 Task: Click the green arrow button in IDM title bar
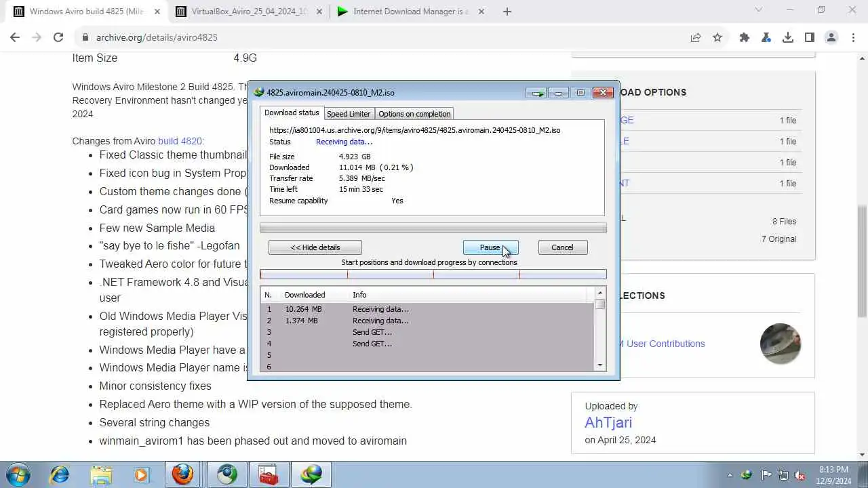point(537,93)
